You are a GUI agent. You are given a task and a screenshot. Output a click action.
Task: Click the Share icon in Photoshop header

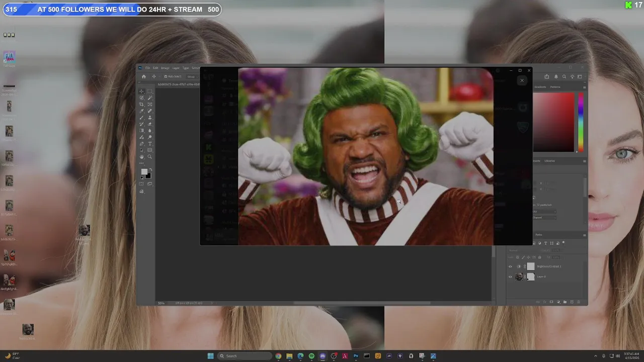[x=547, y=76]
